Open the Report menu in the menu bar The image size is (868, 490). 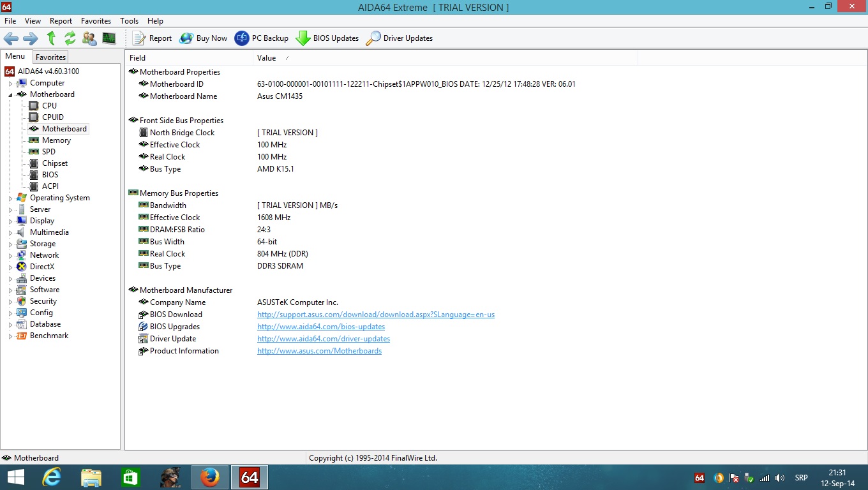[61, 21]
